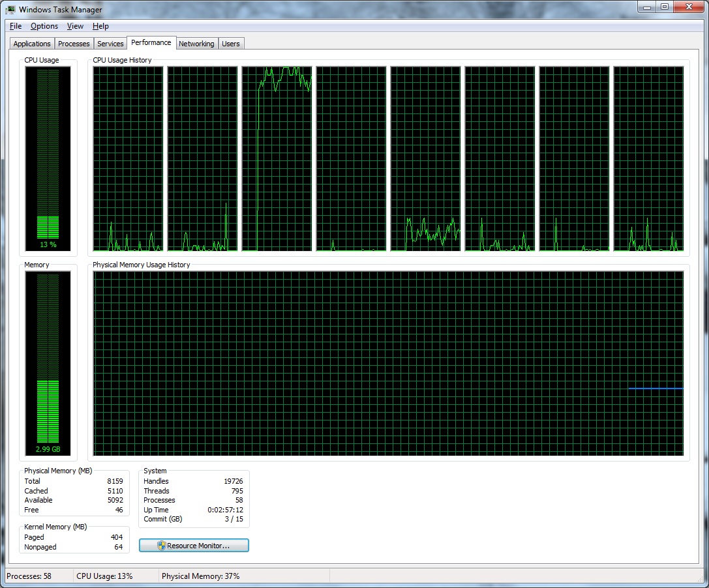
Task: Click the Task Manager title bar icon
Action: (11, 9)
